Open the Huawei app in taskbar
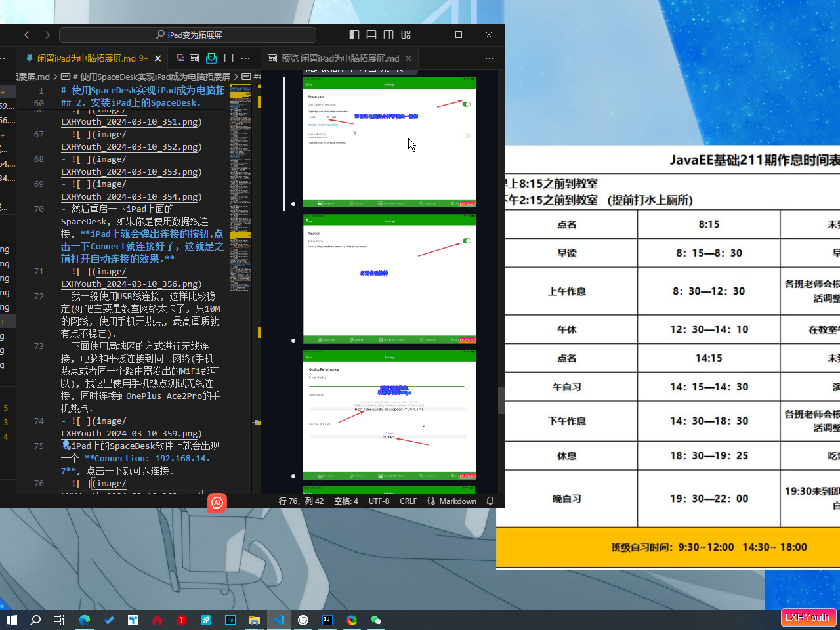This screenshot has height=630, width=840. tap(157, 619)
